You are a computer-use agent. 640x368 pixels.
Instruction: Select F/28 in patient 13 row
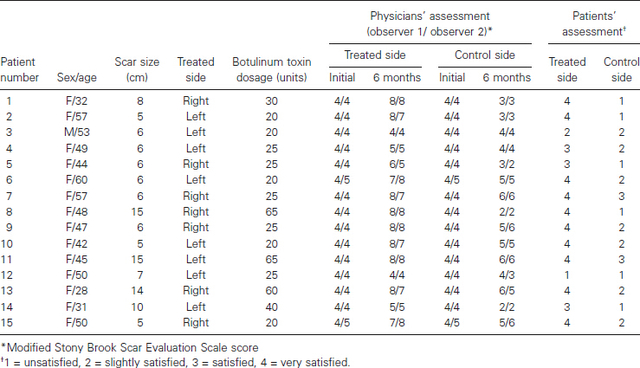click(x=77, y=290)
